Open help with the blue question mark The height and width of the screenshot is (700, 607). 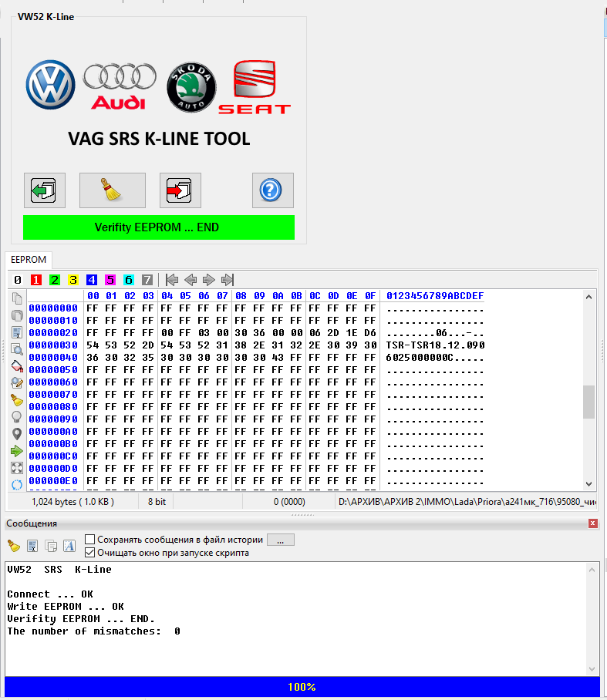272,190
